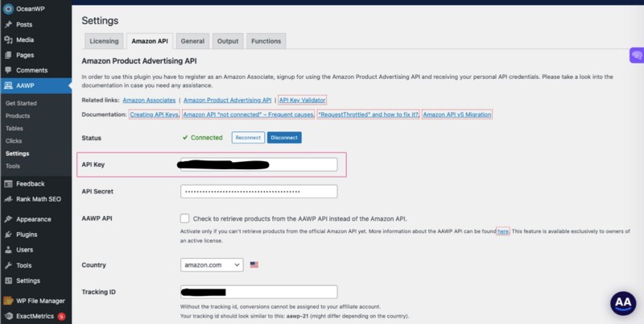Open the API Key Validator link

click(303, 100)
